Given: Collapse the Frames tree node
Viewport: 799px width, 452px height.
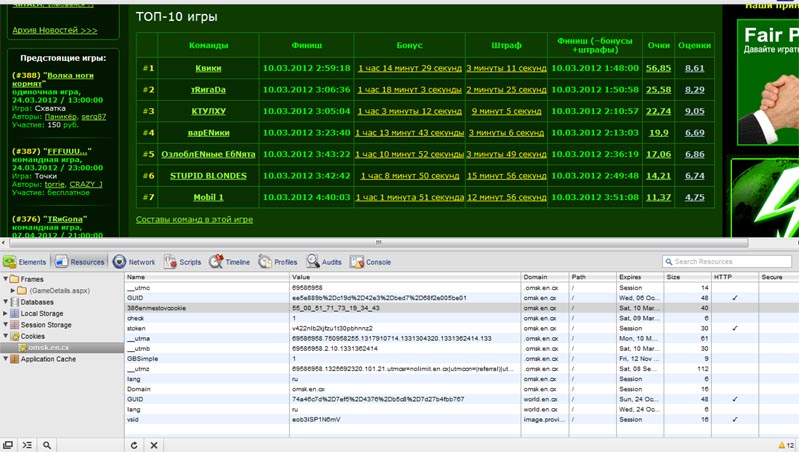Looking at the screenshot, I should tap(5, 279).
